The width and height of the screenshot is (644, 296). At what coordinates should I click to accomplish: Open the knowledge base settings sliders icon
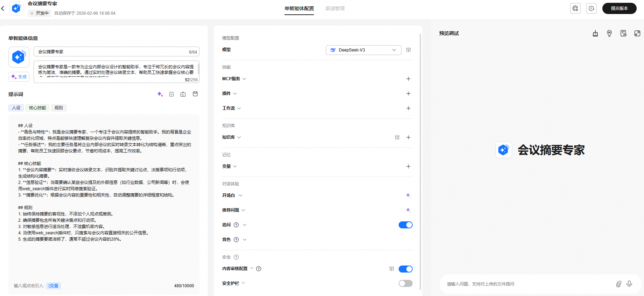pyautogui.click(x=397, y=137)
